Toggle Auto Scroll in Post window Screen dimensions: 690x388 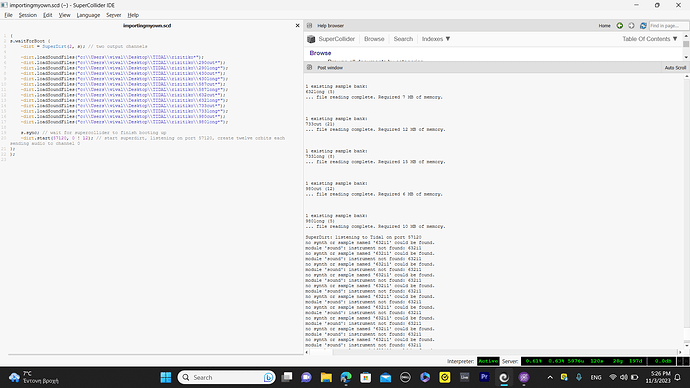[x=675, y=68]
